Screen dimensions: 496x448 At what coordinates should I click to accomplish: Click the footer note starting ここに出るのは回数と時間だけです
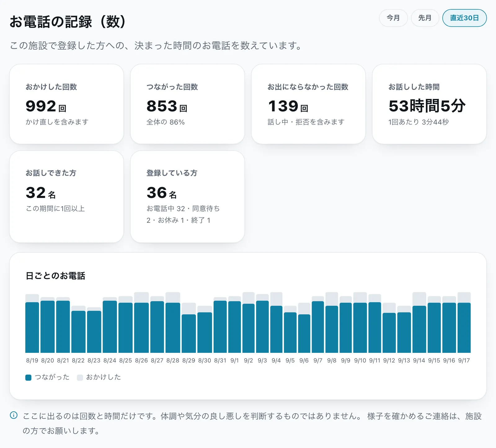[x=252, y=423]
